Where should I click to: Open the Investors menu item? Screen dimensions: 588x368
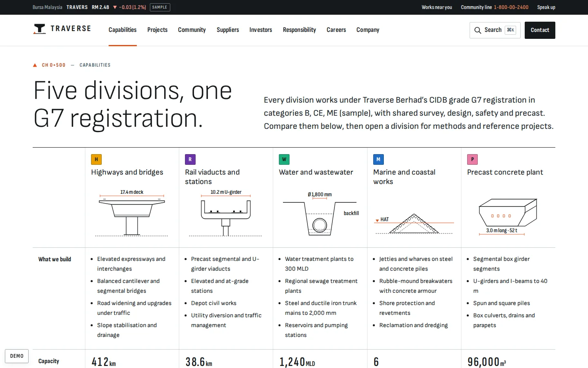261,30
